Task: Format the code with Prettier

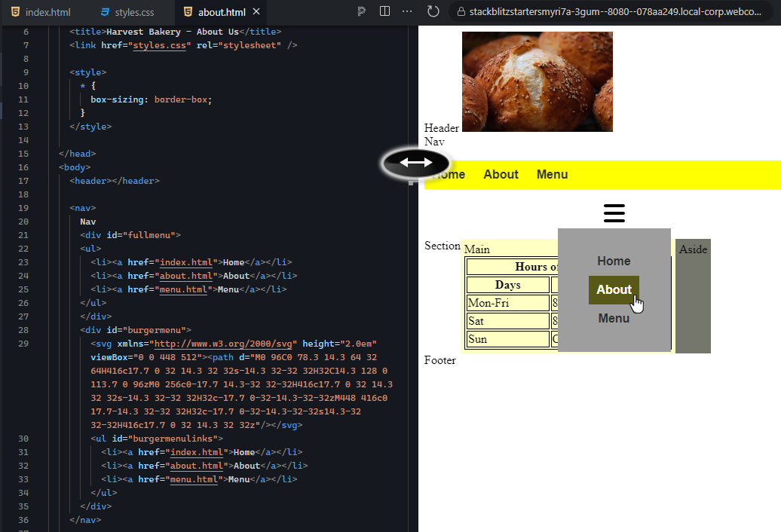Action: pos(362,12)
